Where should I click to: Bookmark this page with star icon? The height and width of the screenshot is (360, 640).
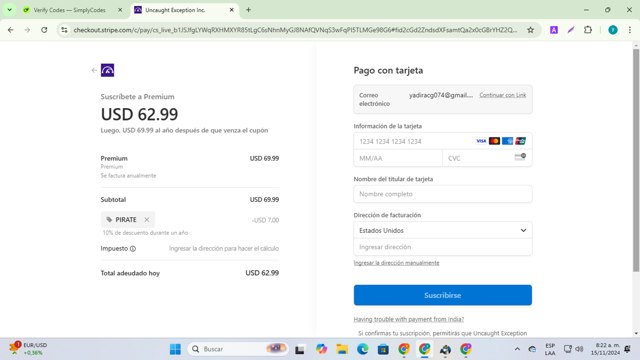point(530,30)
